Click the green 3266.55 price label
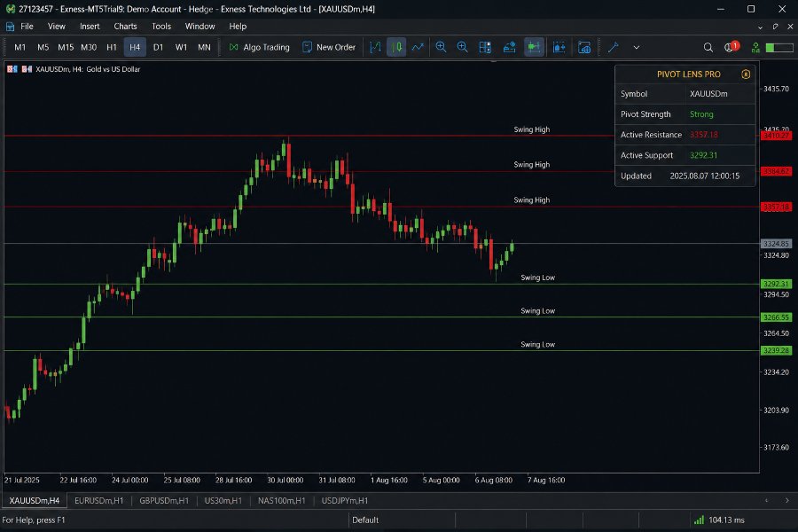This screenshot has width=798, height=532. [776, 317]
